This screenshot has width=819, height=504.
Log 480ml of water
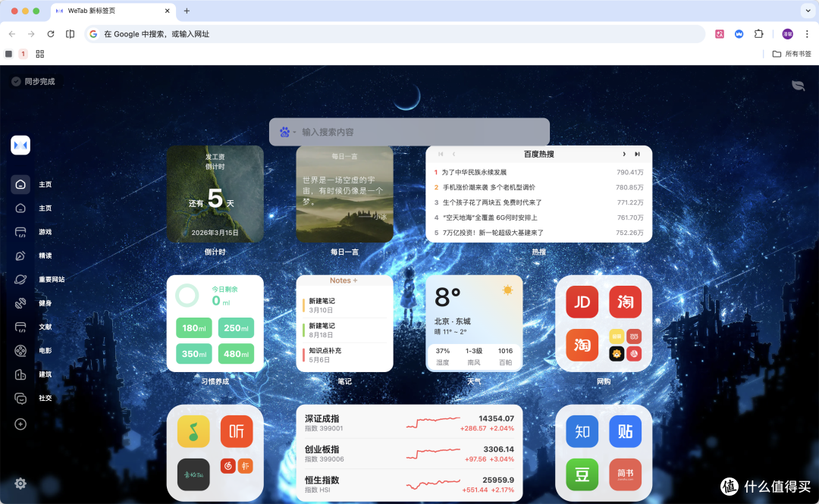[x=236, y=354]
